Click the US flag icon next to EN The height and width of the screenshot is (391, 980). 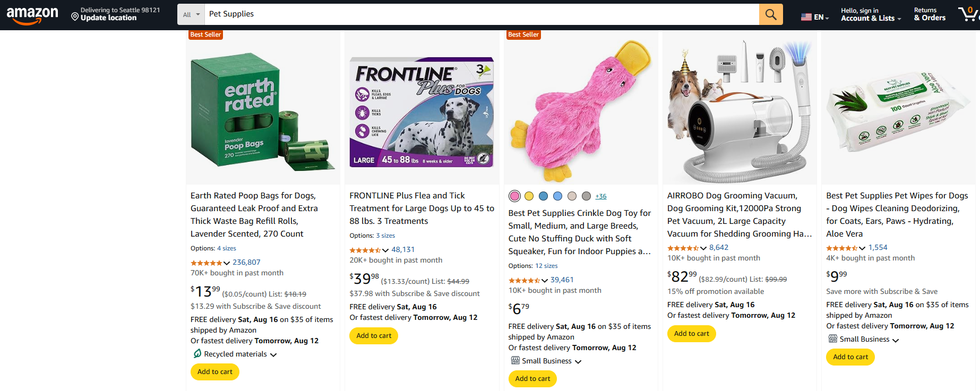coord(806,16)
